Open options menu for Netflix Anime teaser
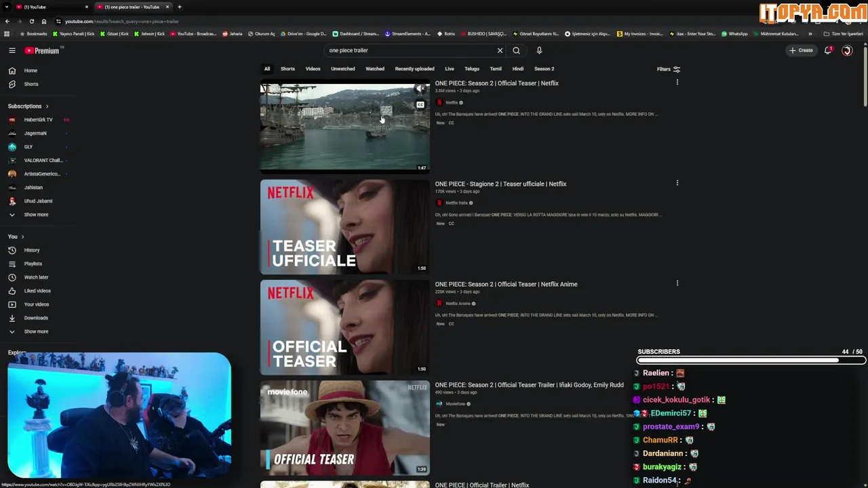 [677, 283]
